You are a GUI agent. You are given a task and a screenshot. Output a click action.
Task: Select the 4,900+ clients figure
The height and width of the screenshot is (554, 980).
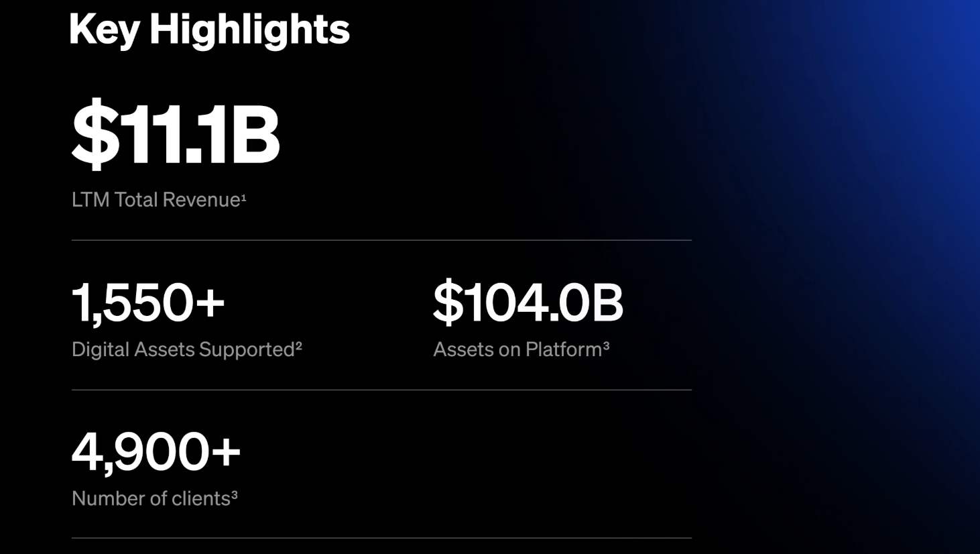156,451
